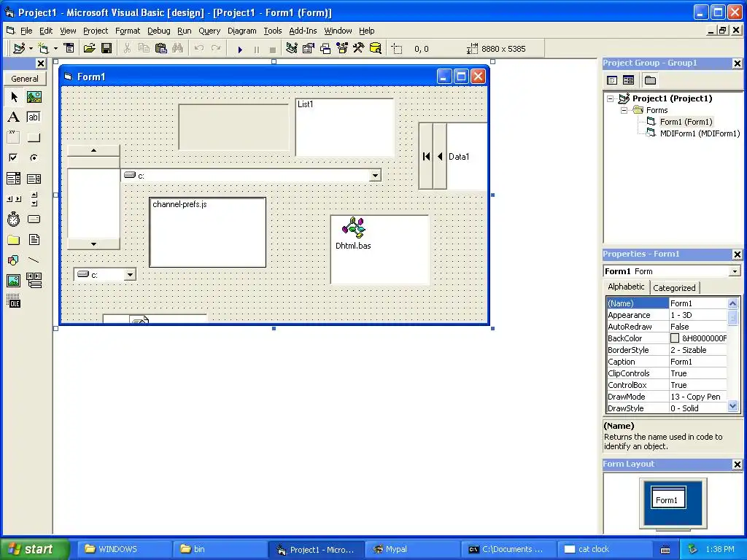
Task: Switch to the Categorized properties tab
Action: click(x=674, y=287)
